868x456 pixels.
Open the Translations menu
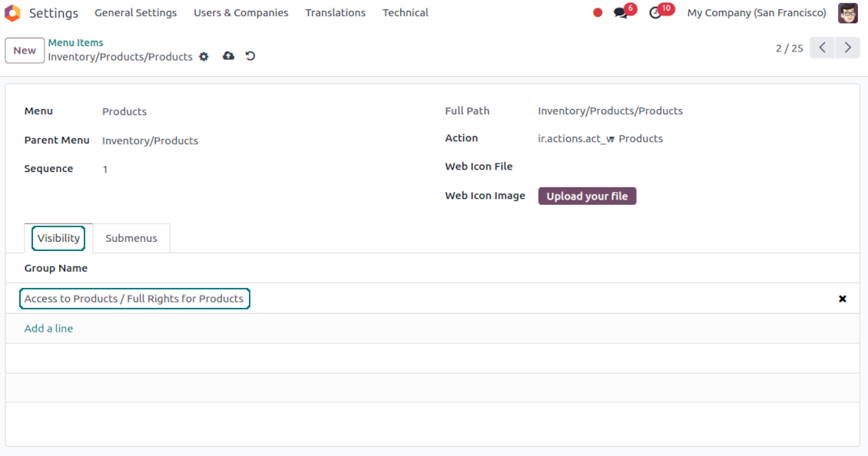click(336, 13)
